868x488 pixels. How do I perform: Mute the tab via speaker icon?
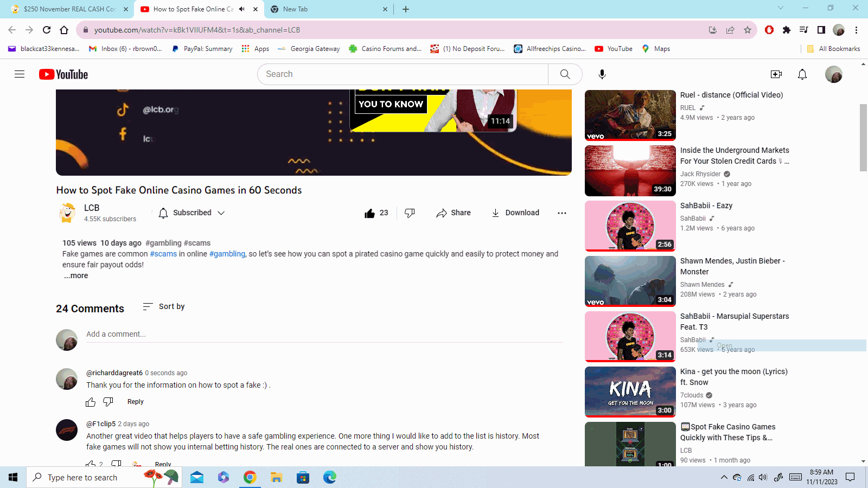242,9
